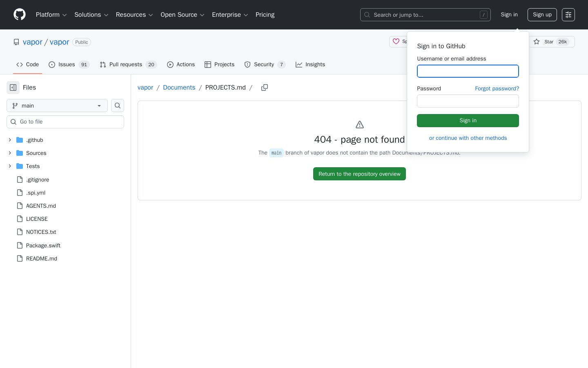Click or continue with other methods
The width and height of the screenshot is (588, 368).
pos(468,138)
